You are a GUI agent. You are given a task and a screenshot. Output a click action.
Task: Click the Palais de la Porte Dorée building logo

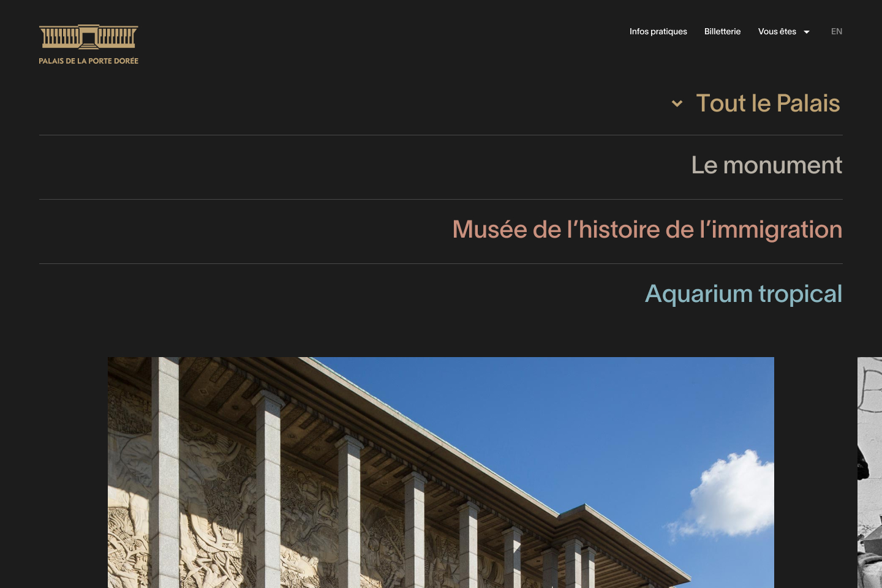pyautogui.click(x=89, y=37)
